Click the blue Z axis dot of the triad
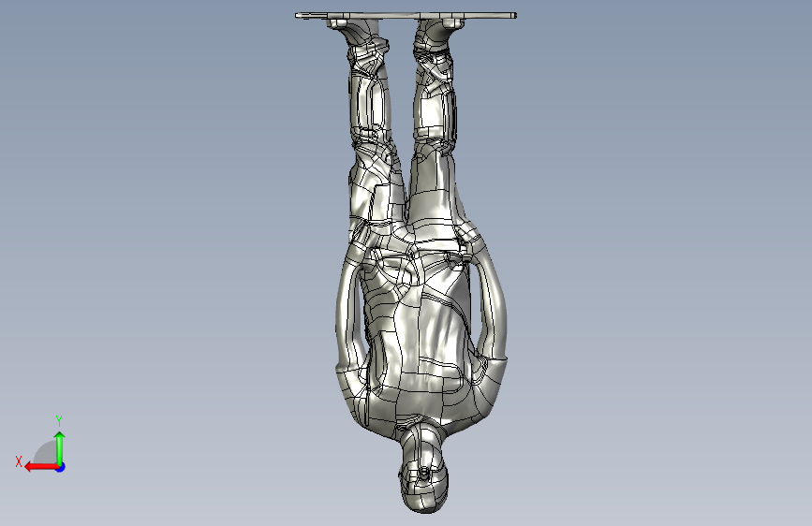812x526 pixels. (x=61, y=467)
